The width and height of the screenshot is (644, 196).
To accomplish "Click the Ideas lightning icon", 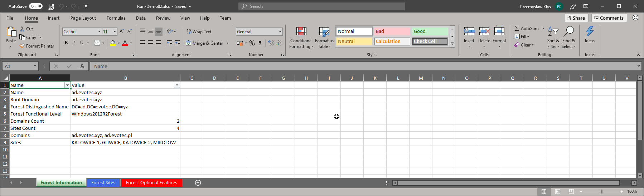I will [590, 31].
